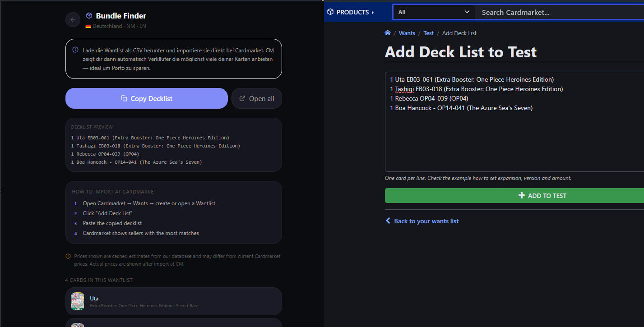The width and height of the screenshot is (644, 327).
Task: Go to Cardmarket home via house icon
Action: click(387, 33)
